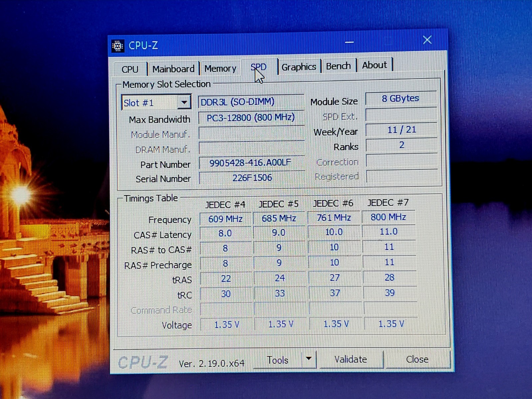This screenshot has width=532, height=399.
Task: Click the PC3-12800 (800 MHz) bandwidth value
Action: tap(251, 118)
